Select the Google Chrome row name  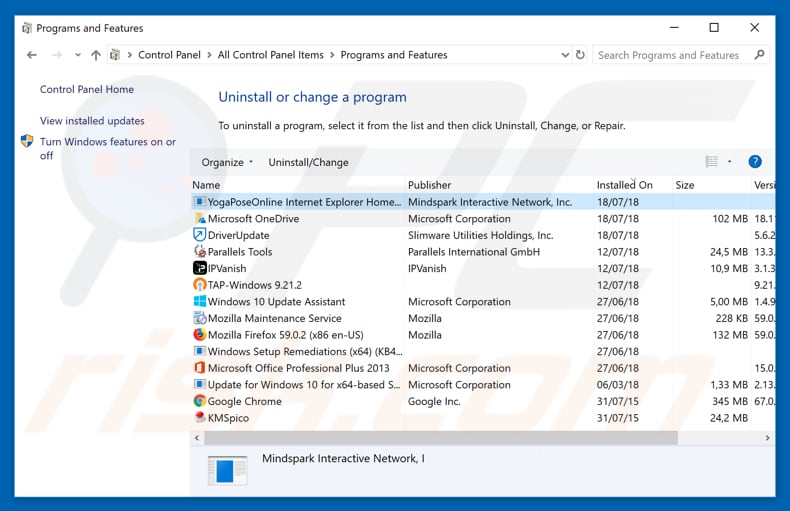[x=244, y=402]
